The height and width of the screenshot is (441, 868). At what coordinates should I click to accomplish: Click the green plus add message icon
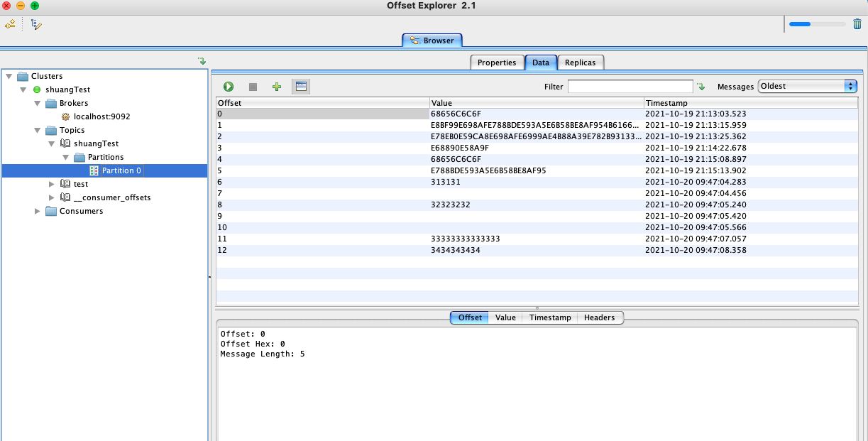click(x=277, y=87)
